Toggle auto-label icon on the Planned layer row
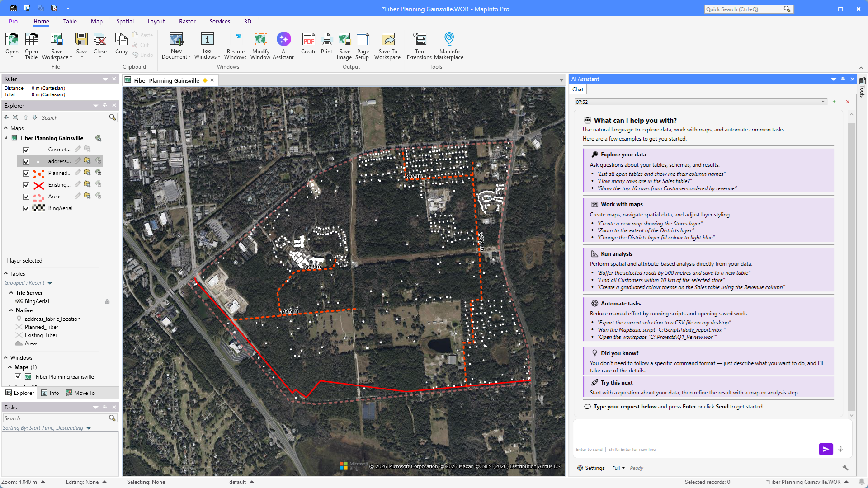 click(x=98, y=173)
